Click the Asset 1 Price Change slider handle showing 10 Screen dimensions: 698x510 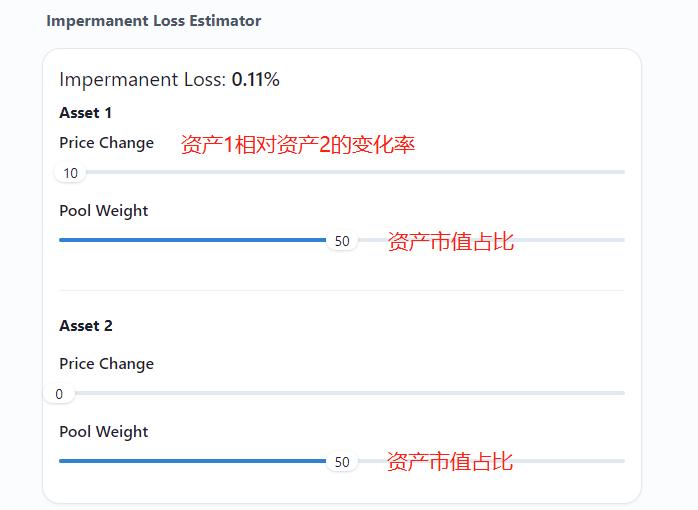(x=70, y=173)
